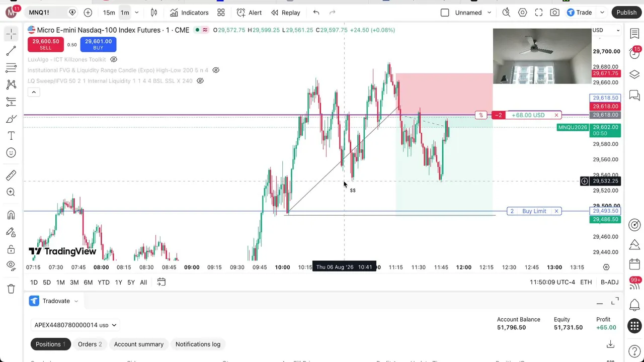Undo the last chart action
This screenshot has width=644, height=362.
[x=316, y=13]
